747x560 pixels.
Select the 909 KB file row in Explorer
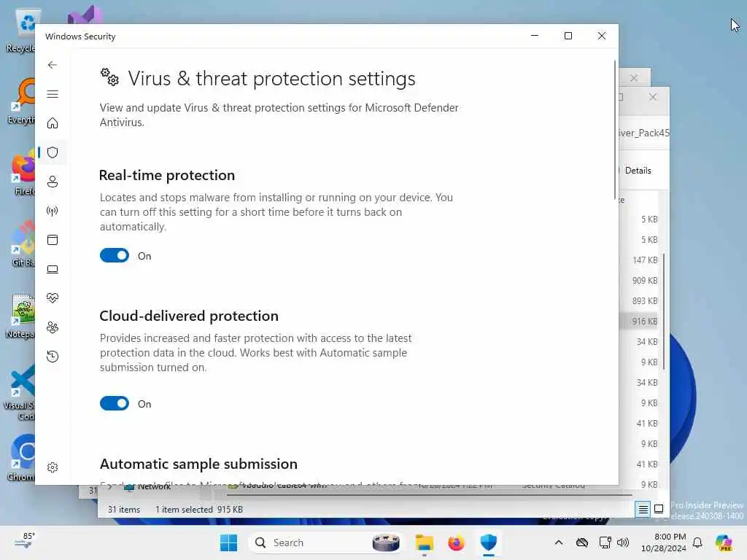[638, 281]
